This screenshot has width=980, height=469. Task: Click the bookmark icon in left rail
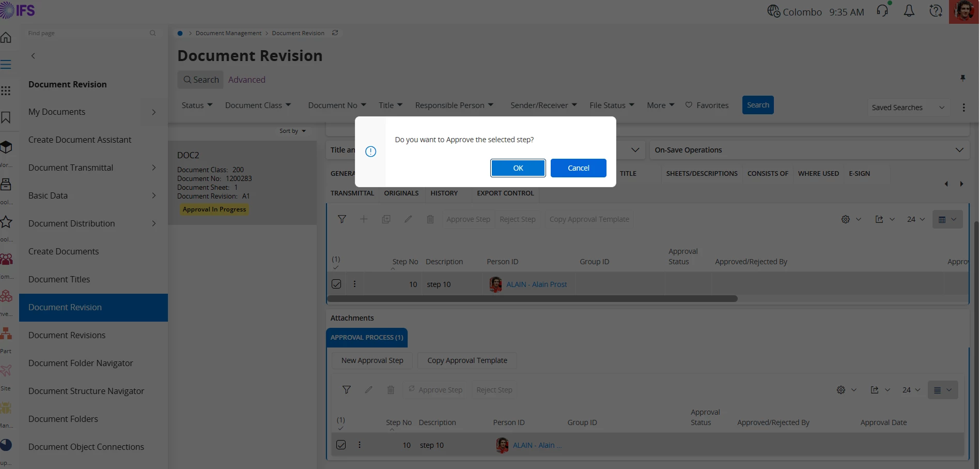click(x=6, y=117)
